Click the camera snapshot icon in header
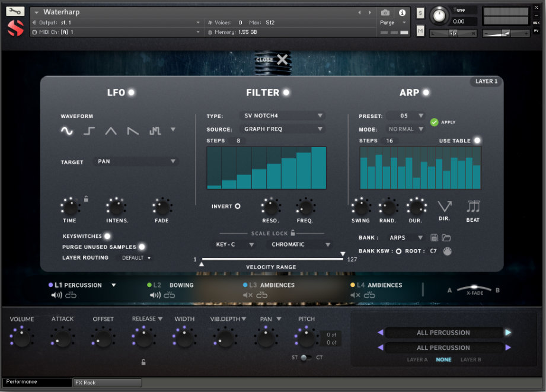Image resolution: width=546 pixels, height=392 pixels. coord(386,12)
